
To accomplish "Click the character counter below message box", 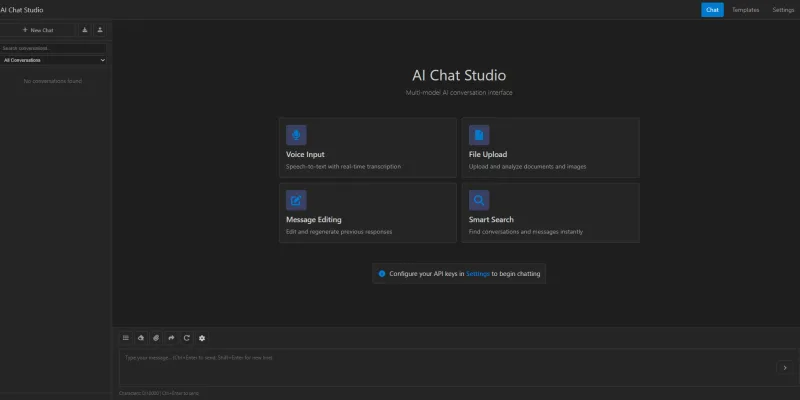I will 159,393.
